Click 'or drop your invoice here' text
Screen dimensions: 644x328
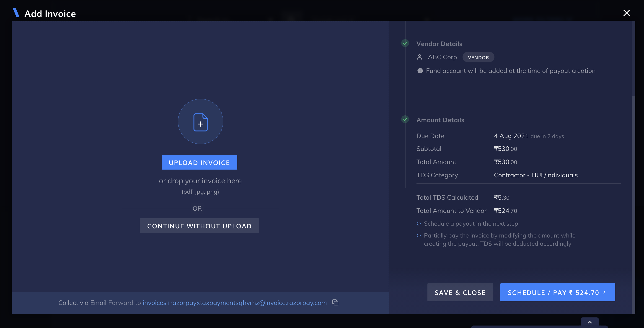[x=200, y=181]
